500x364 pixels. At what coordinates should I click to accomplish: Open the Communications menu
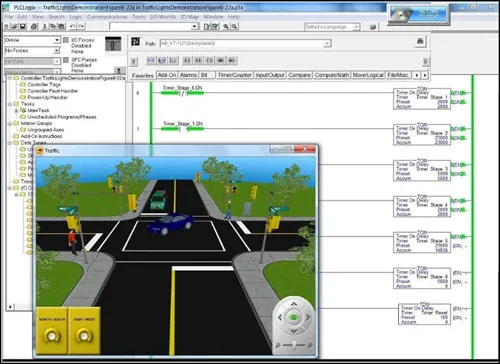(107, 17)
